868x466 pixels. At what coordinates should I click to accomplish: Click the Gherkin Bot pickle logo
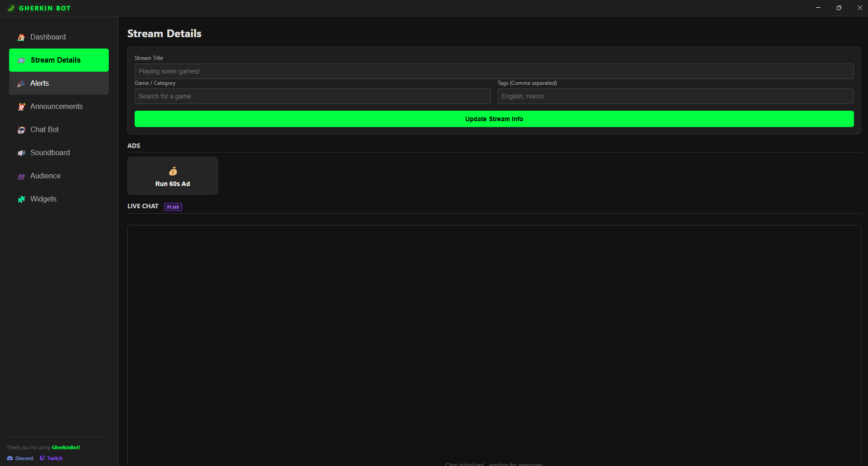click(x=10, y=8)
